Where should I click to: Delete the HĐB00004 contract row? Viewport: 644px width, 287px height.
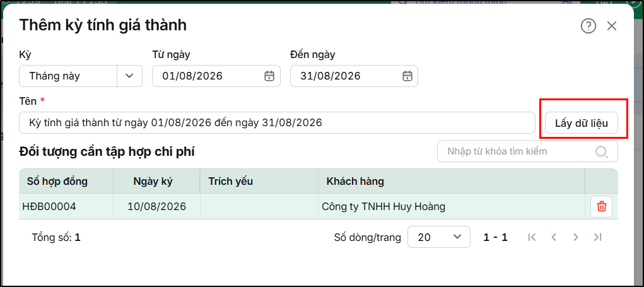click(601, 206)
